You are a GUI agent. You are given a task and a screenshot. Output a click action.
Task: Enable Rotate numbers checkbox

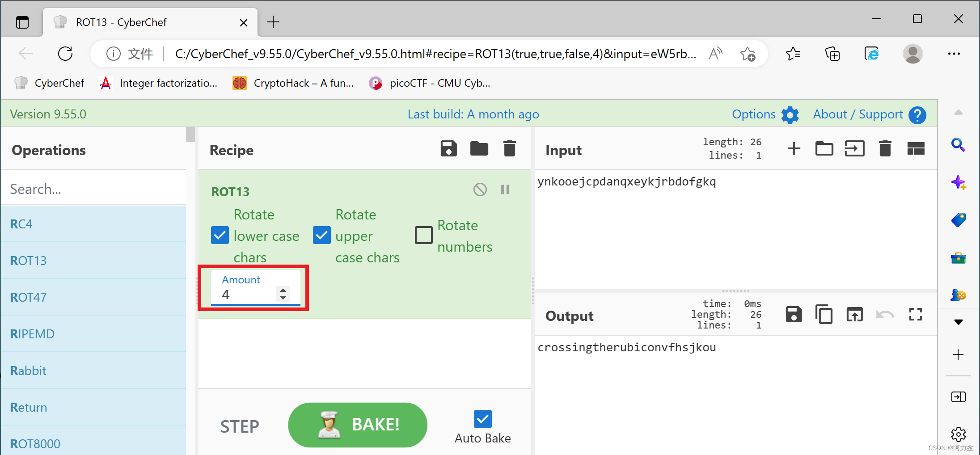coord(424,235)
